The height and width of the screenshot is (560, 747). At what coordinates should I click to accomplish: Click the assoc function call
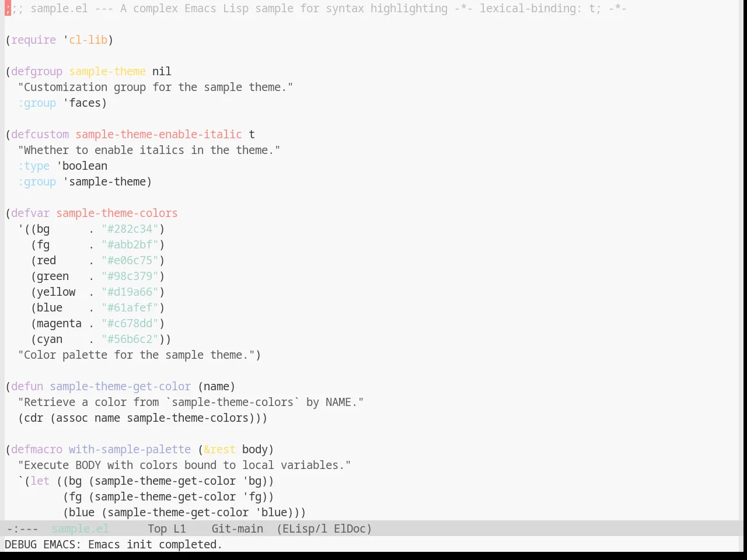coord(72,418)
